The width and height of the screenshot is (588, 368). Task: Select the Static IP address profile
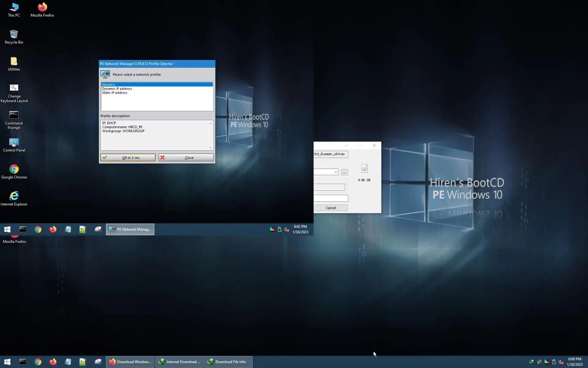[x=115, y=93]
